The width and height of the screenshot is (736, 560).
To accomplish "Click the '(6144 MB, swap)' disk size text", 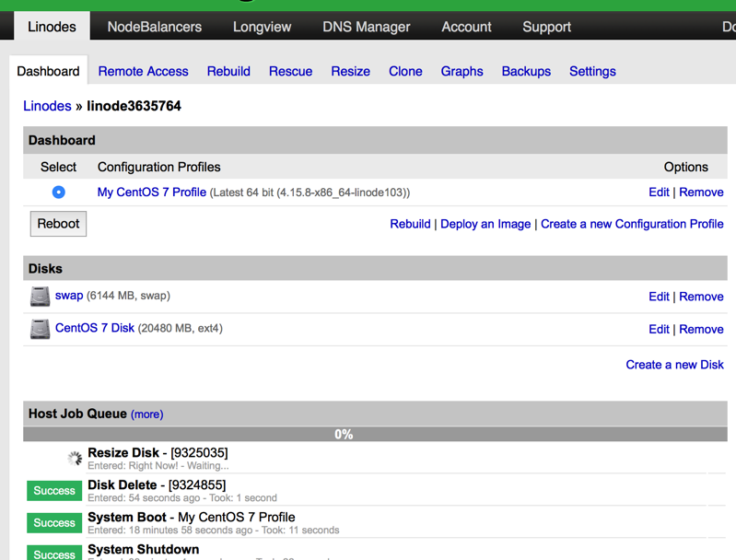I will pyautogui.click(x=128, y=296).
